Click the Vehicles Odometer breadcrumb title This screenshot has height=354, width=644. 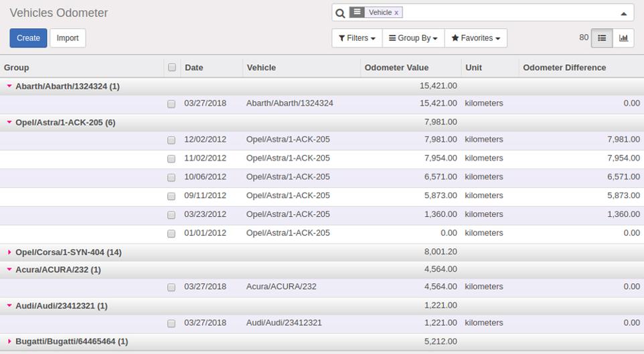59,13
